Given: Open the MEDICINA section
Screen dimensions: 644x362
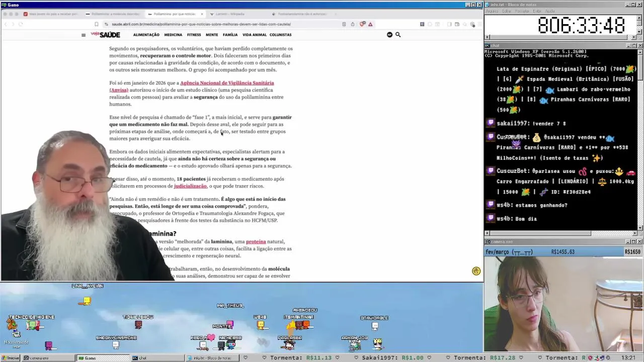Looking at the screenshot, I should click(x=173, y=35).
